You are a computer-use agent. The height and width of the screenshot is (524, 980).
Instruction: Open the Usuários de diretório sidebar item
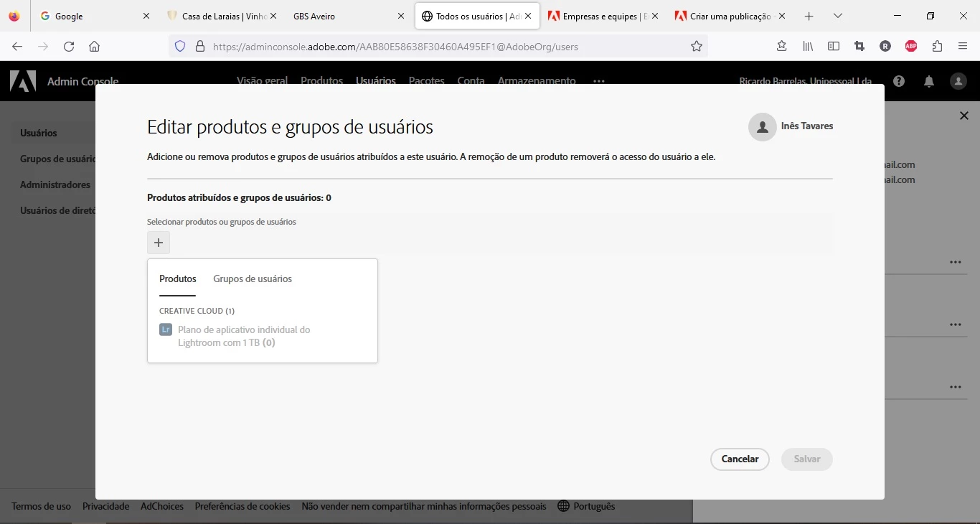point(57,210)
